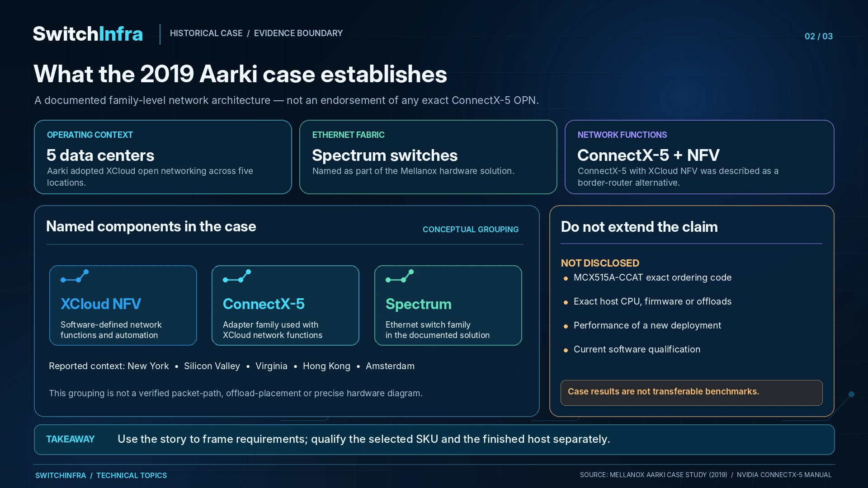This screenshot has height=488, width=868.
Task: Click Ethernet switch family description
Action: [438, 330]
